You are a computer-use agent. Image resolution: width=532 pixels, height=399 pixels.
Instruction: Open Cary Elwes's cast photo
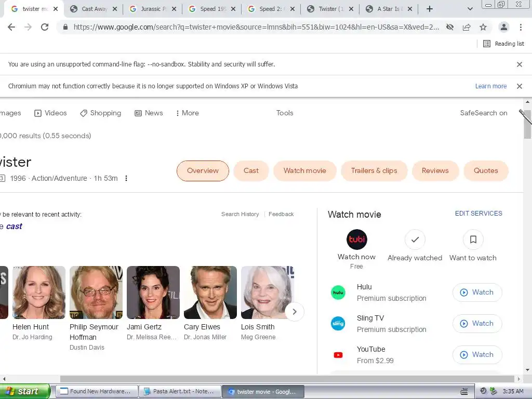coord(210,292)
